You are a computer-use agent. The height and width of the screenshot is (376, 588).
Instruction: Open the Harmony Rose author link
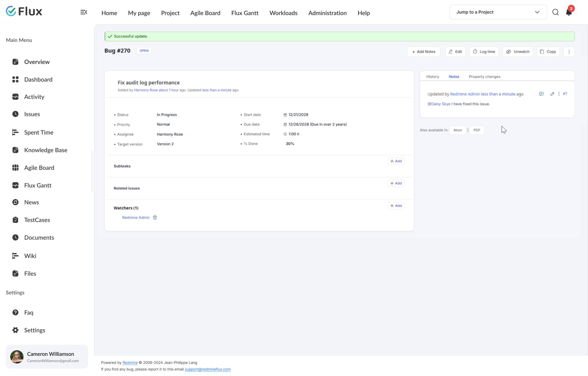click(146, 90)
